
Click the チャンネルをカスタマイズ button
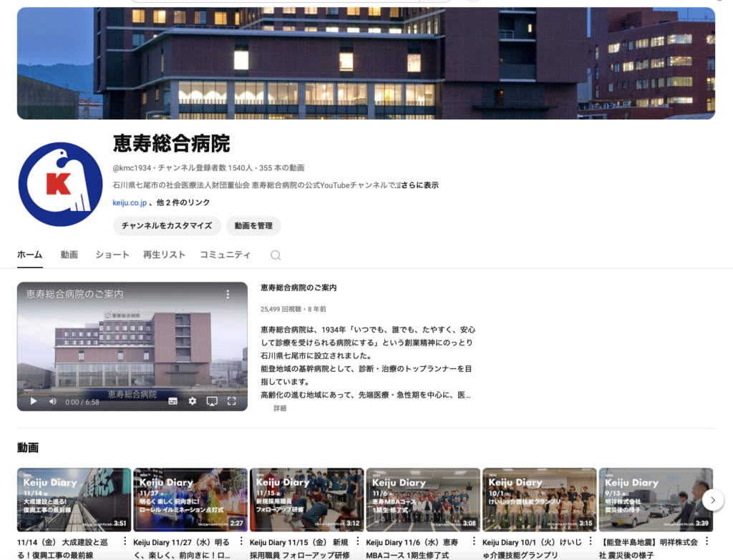click(x=167, y=226)
